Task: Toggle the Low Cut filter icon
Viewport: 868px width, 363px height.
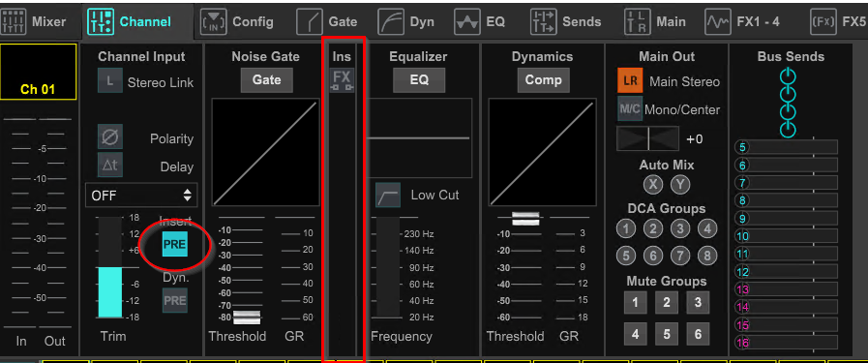Action: [x=387, y=196]
